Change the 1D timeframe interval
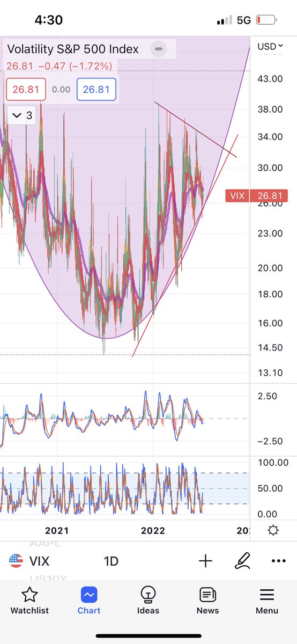 111,561
